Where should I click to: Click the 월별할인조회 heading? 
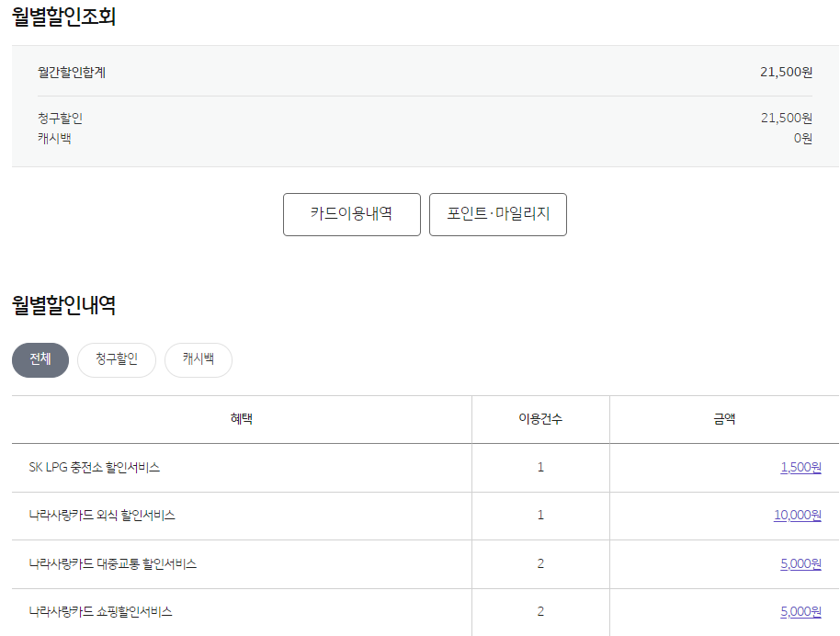pyautogui.click(x=63, y=17)
